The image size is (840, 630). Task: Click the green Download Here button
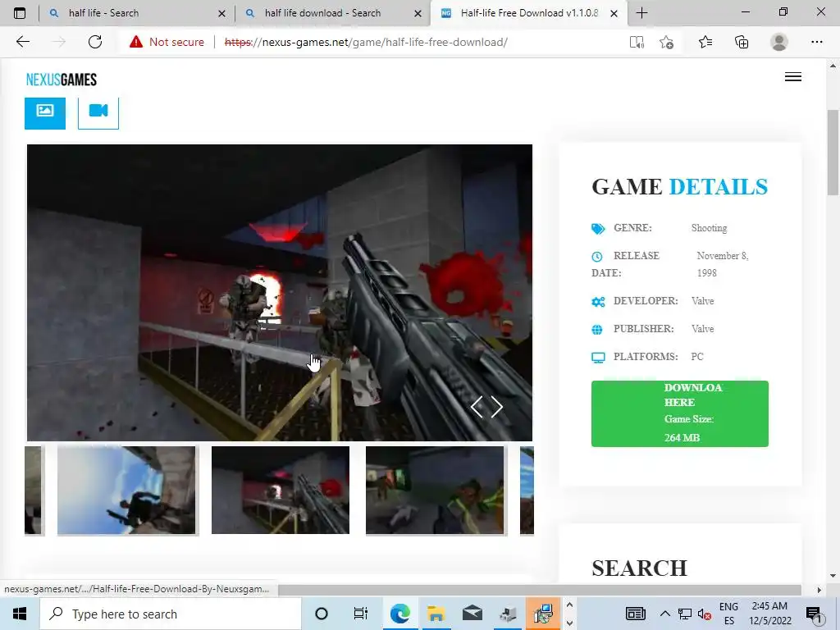point(680,413)
